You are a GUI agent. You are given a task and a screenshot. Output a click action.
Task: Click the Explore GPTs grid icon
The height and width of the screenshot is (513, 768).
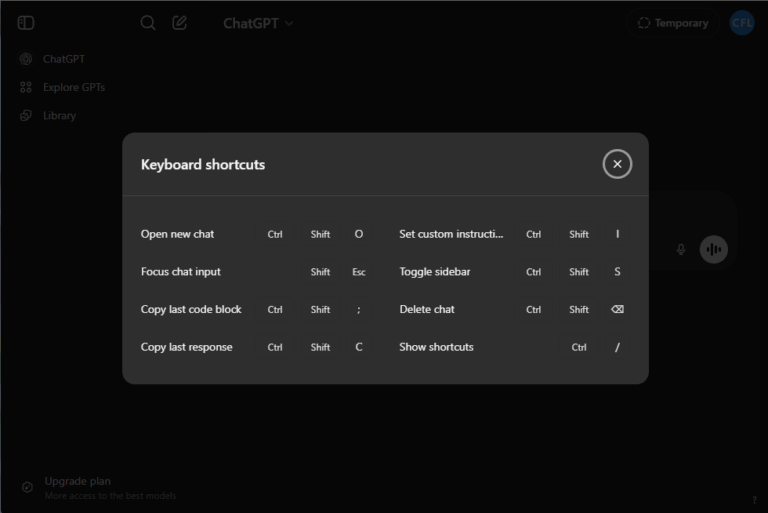(26, 87)
